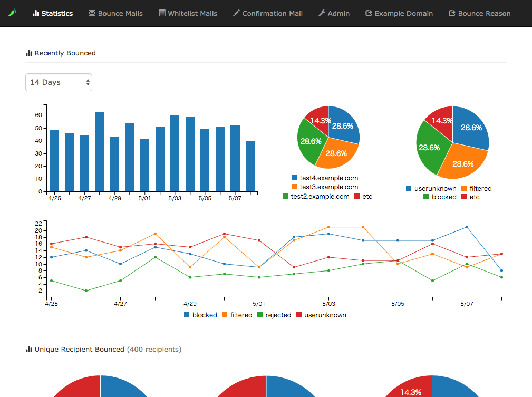The width and height of the screenshot is (532, 397).
Task: Toggle etc legend in reason pie chart
Action: click(464, 197)
